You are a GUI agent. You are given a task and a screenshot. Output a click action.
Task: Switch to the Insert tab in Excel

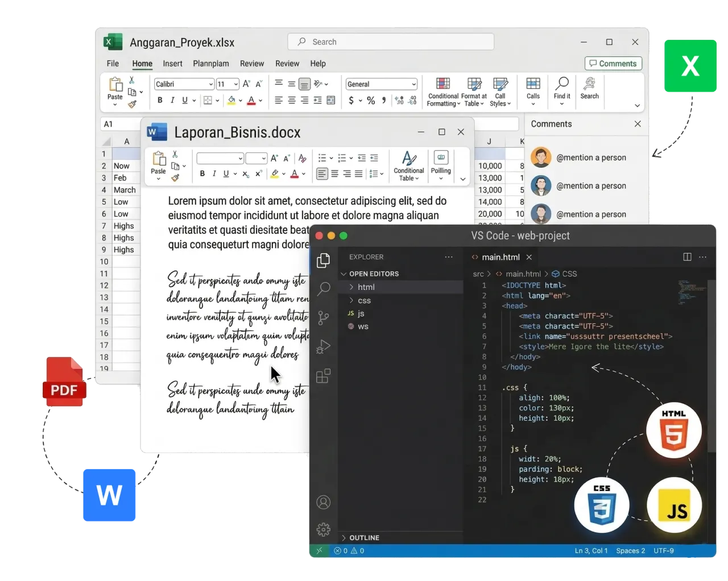pyautogui.click(x=172, y=64)
